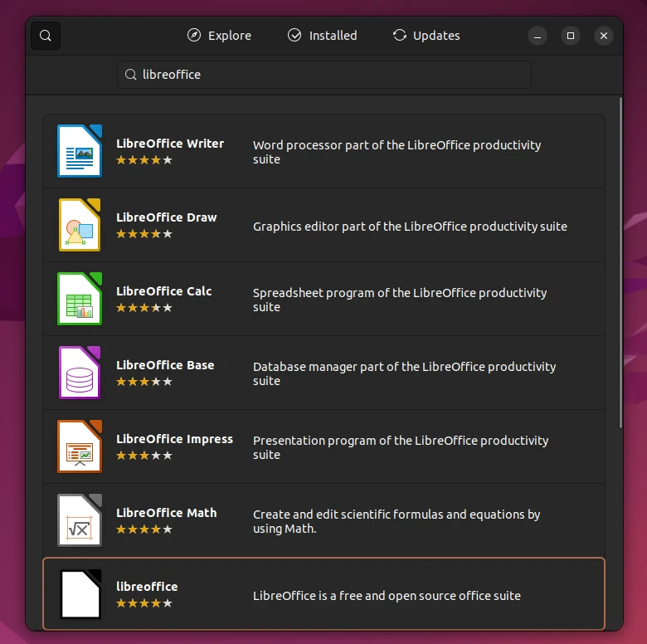647x644 pixels.
Task: Click the 'Presentation program' description
Action: click(401, 448)
